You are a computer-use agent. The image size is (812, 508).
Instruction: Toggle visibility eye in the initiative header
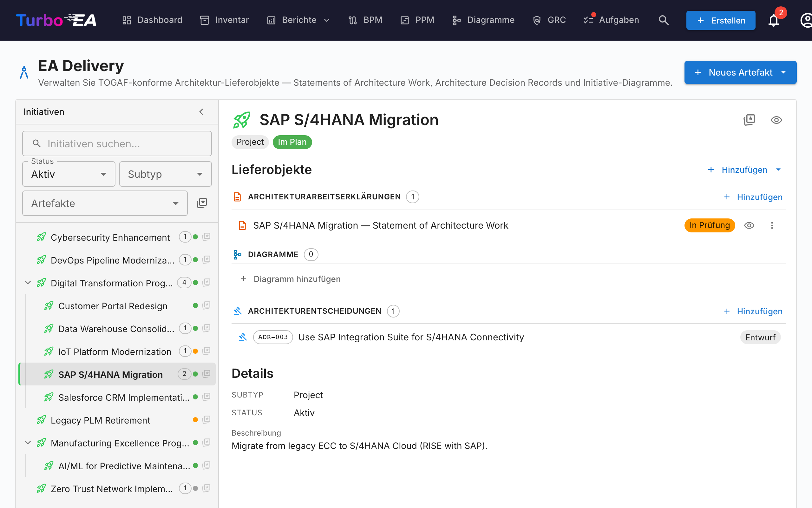[776, 120]
